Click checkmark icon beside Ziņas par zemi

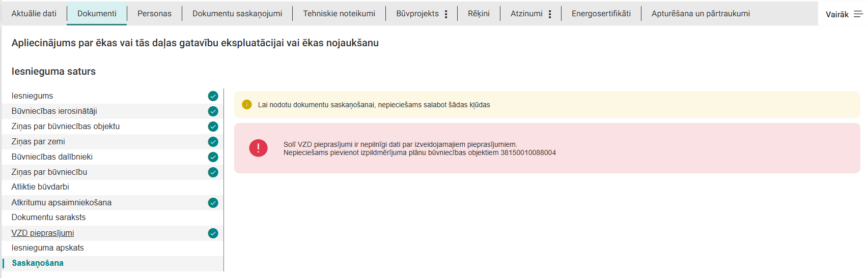(x=213, y=142)
